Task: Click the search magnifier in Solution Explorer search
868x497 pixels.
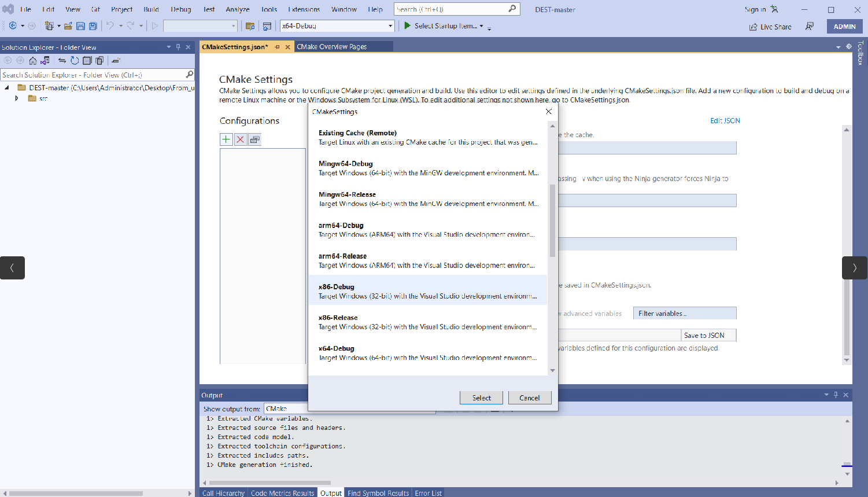Action: [x=189, y=75]
